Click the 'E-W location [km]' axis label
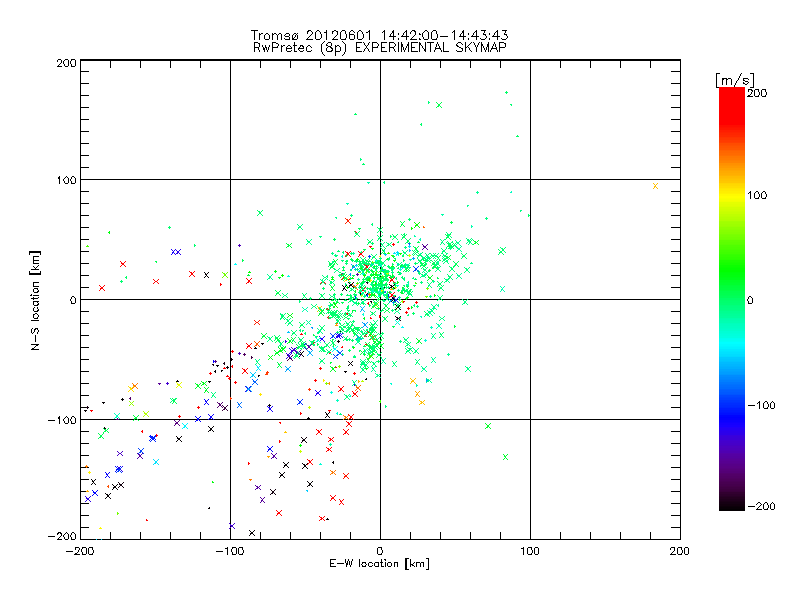This screenshot has height=600, width=800. click(x=379, y=564)
